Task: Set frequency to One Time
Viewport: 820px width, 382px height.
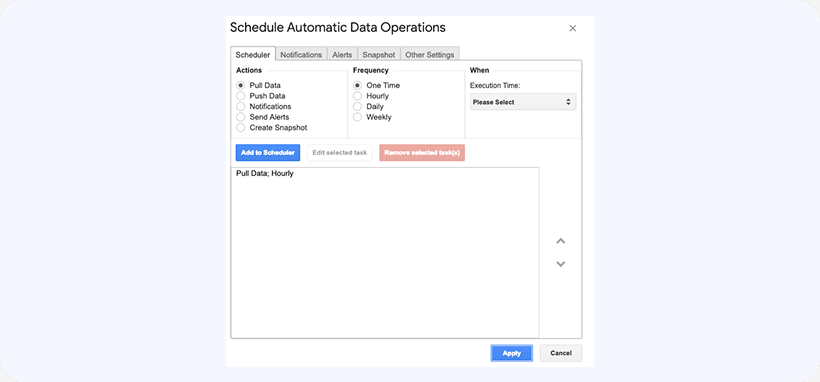Action: coord(358,85)
